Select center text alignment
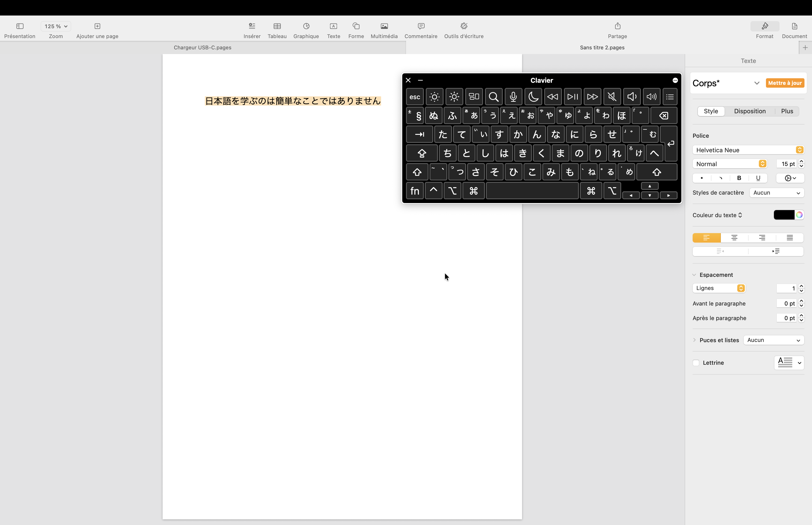Image resolution: width=812 pixels, height=525 pixels. (x=734, y=238)
